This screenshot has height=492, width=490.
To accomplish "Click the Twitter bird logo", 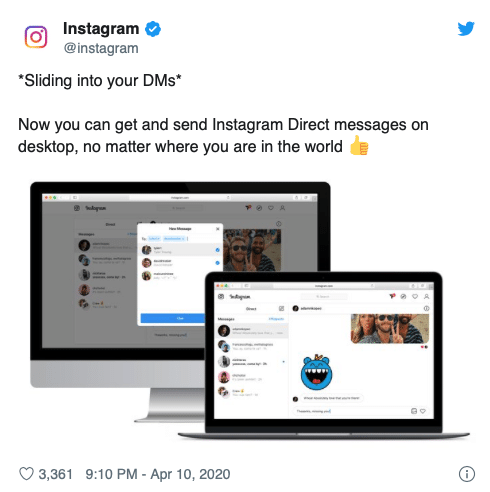I will (x=466, y=29).
